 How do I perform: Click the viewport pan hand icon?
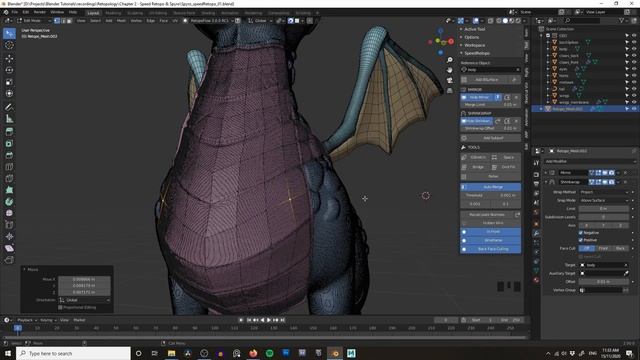click(449, 70)
